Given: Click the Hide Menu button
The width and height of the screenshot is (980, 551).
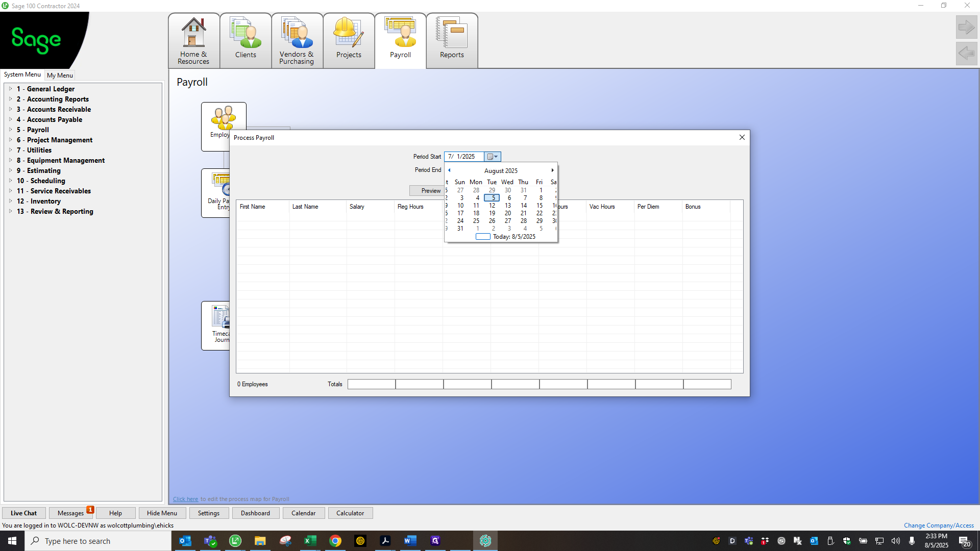Looking at the screenshot, I should click(162, 513).
